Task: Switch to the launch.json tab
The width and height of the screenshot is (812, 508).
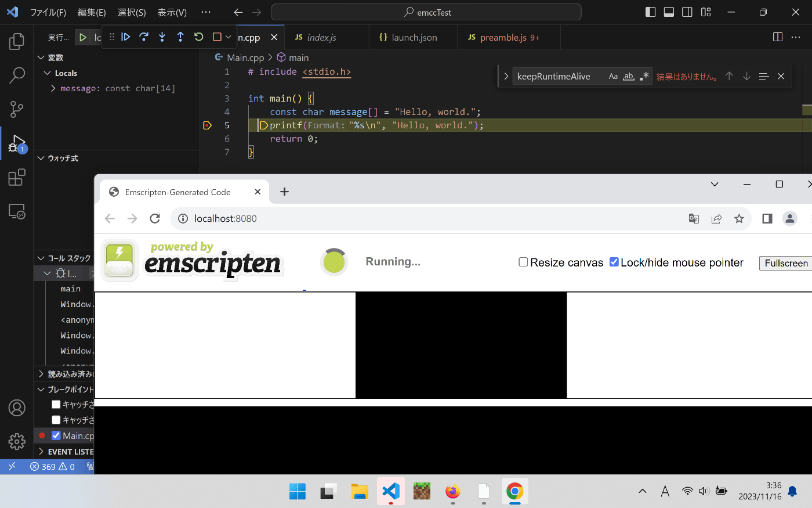Action: click(x=413, y=37)
